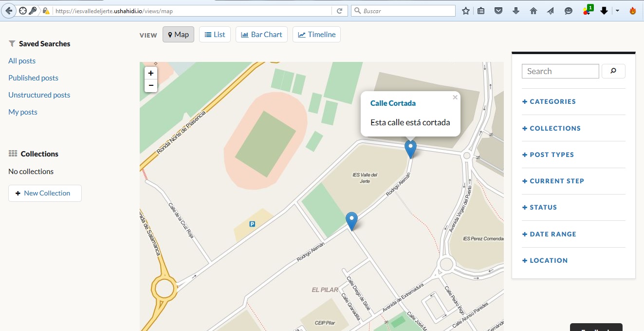Click the search magnifier button in filter panel
Image resolution: width=644 pixels, height=331 pixels.
[x=613, y=71]
